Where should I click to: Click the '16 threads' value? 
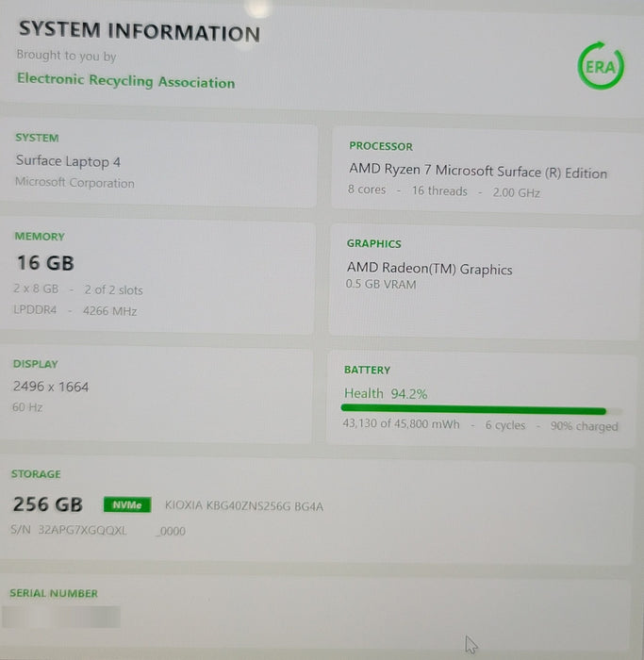coord(439,190)
